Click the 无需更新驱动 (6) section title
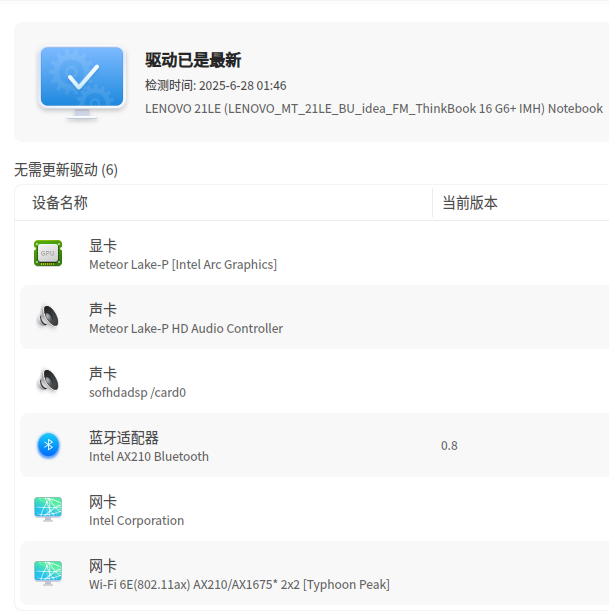The width and height of the screenshot is (609, 615). [x=66, y=170]
